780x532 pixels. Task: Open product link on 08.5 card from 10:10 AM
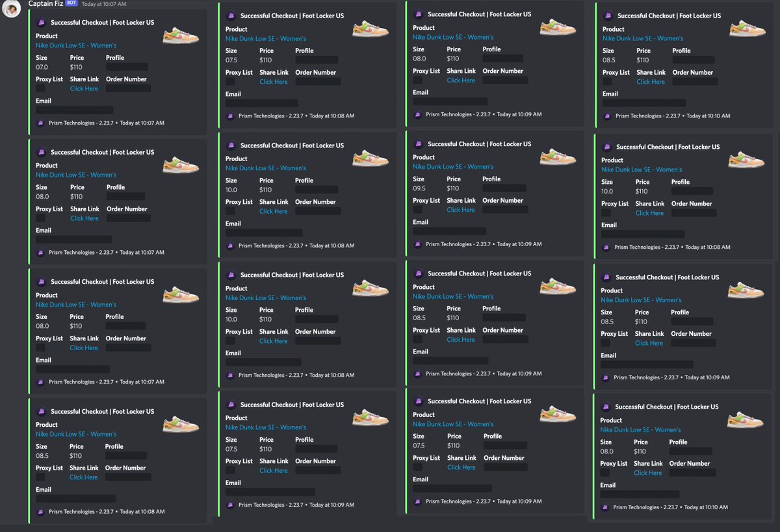pos(643,38)
